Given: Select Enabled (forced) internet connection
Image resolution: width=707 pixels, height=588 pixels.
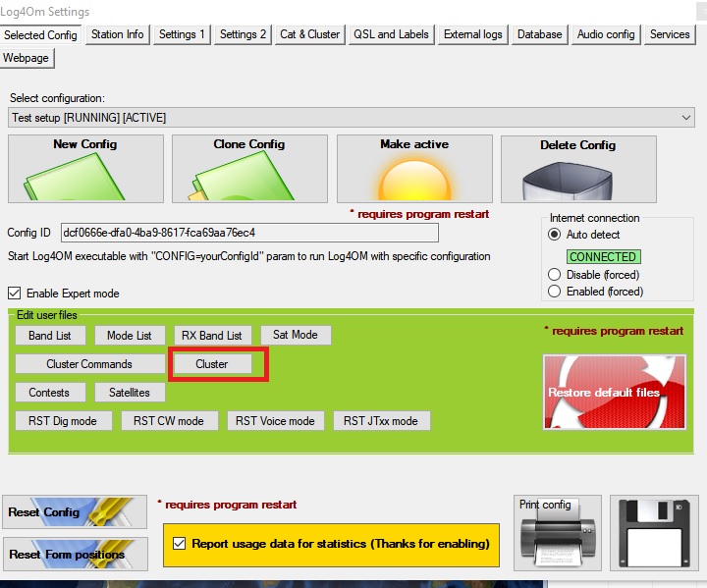Looking at the screenshot, I should point(554,292).
